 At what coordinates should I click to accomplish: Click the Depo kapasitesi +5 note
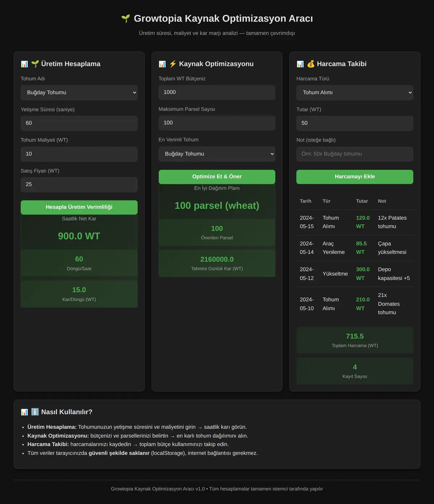click(394, 274)
